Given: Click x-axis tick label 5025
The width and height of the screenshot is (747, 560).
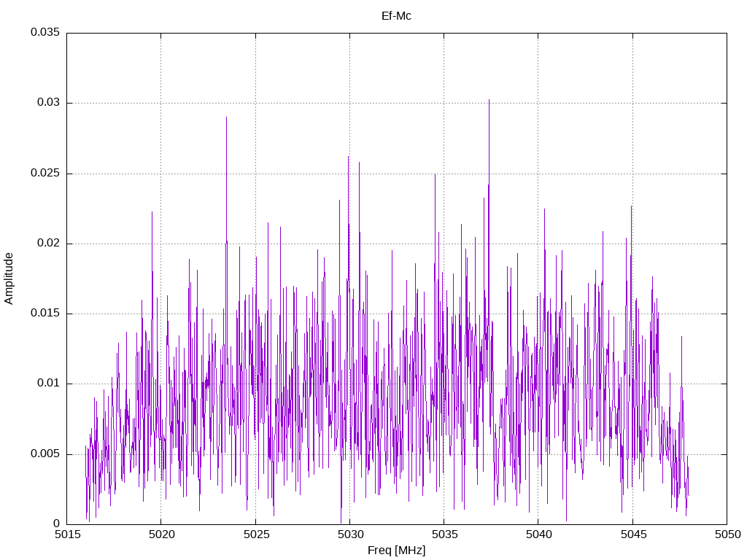Looking at the screenshot, I should (x=256, y=534).
